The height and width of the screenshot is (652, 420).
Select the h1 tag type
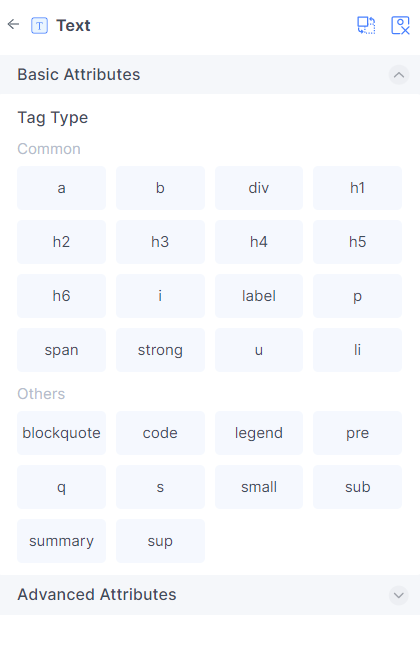coord(357,188)
